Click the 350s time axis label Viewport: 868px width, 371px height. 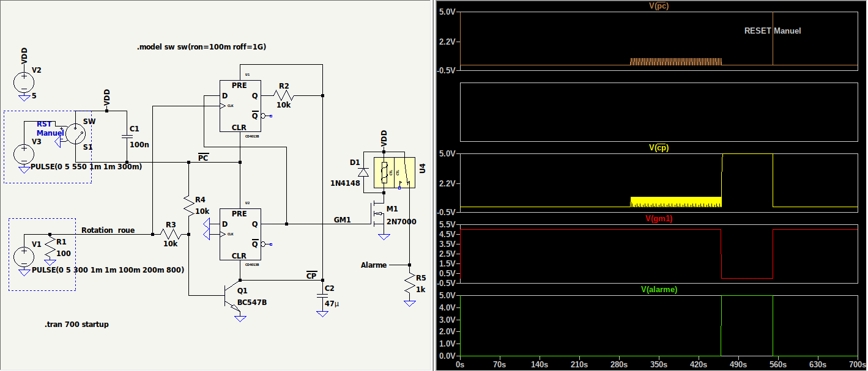(x=658, y=364)
